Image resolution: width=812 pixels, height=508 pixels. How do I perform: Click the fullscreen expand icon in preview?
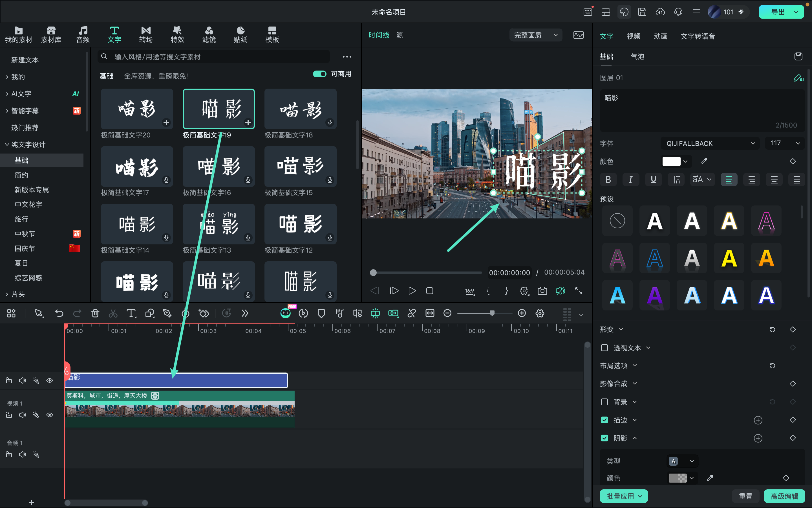click(579, 291)
